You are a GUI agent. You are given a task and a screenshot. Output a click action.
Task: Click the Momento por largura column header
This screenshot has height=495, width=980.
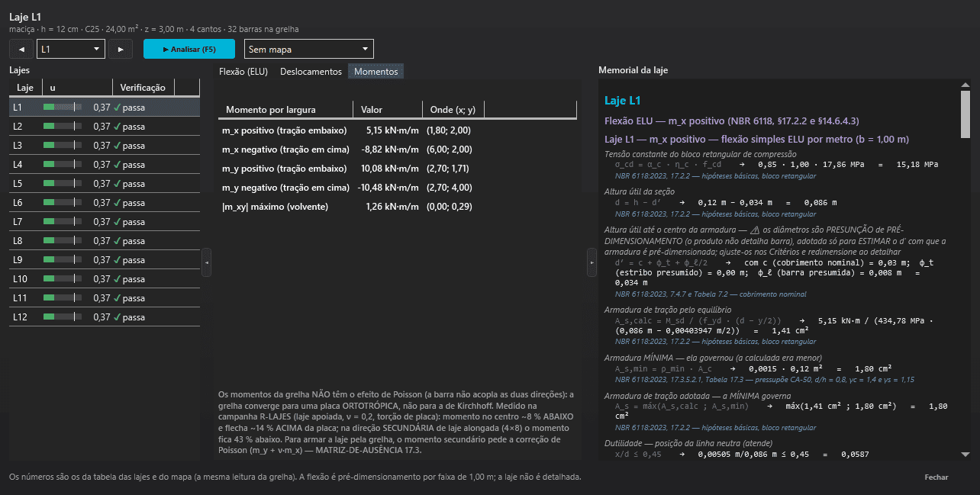tap(285, 110)
